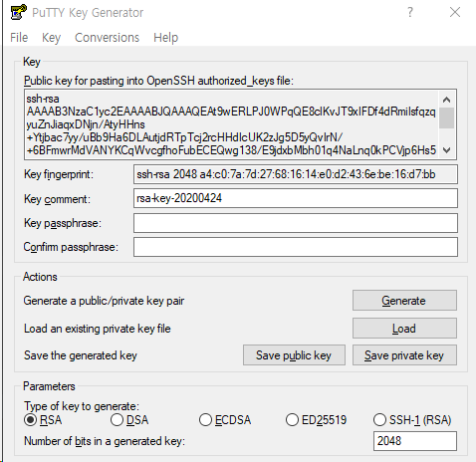Screen dimensions: 476x462
Task: Click the 'Public key for pasting into OpenSSH' label
Action: 158,81
